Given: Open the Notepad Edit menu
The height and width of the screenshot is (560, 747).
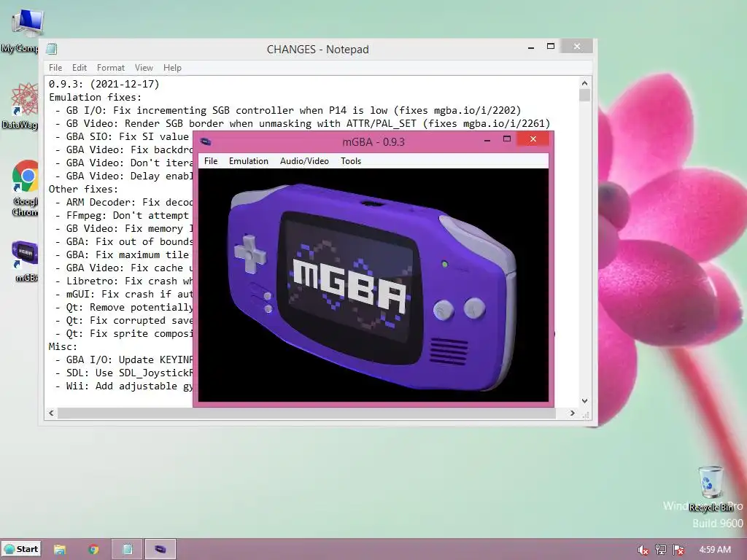Looking at the screenshot, I should tap(79, 68).
